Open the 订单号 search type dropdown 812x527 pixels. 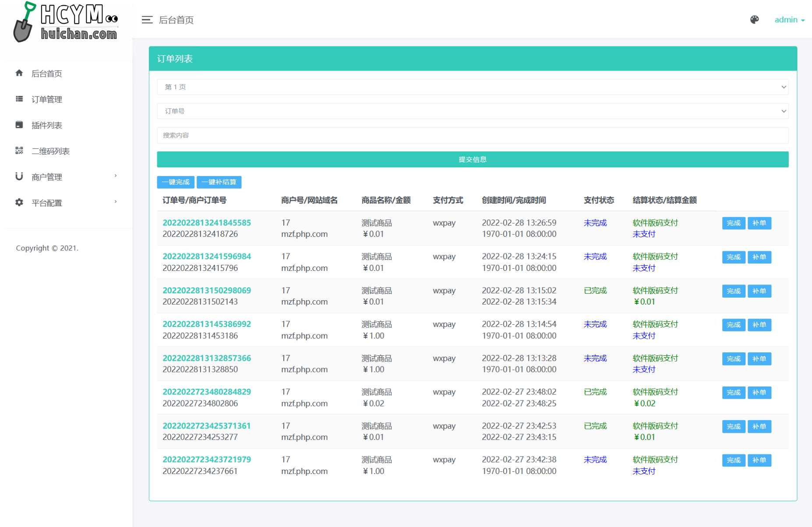472,111
